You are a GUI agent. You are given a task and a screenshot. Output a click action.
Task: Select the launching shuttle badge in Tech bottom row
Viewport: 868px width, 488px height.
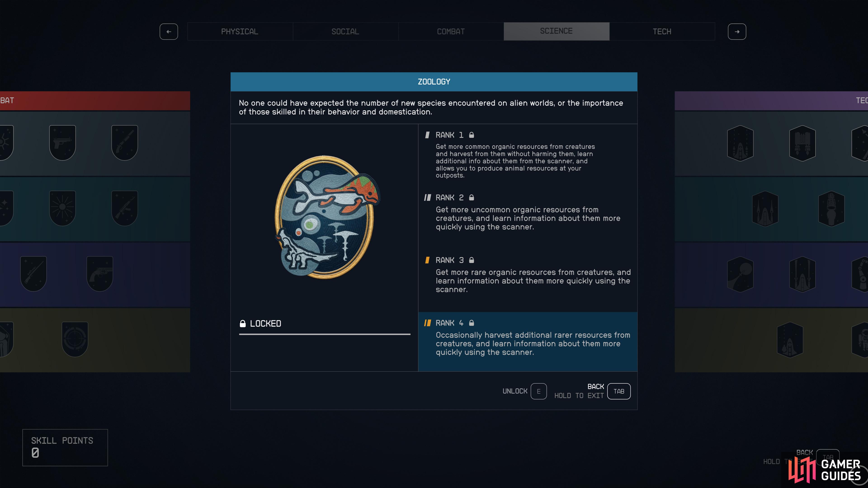[x=790, y=340]
